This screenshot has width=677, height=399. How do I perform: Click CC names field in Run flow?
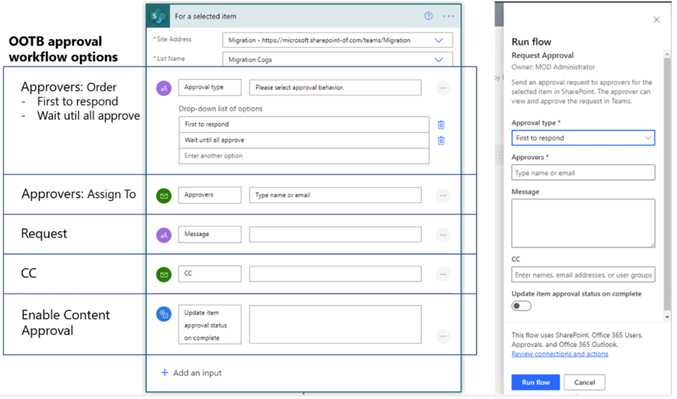tap(583, 275)
